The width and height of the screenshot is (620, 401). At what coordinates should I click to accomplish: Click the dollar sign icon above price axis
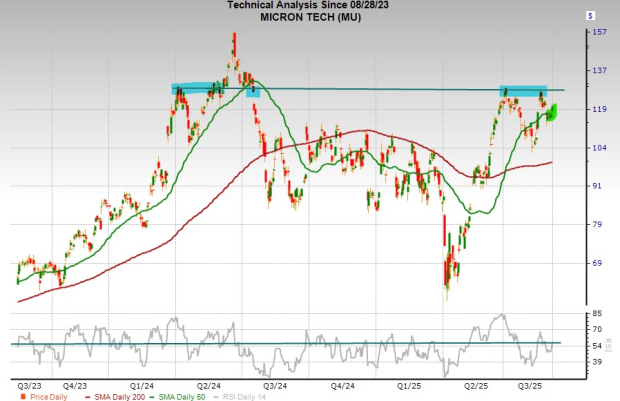[x=590, y=16]
